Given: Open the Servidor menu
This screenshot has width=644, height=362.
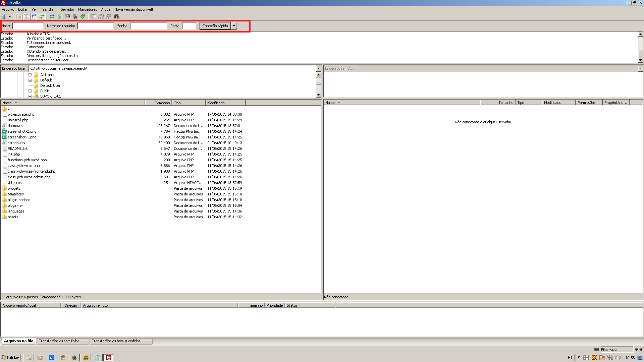Looking at the screenshot, I should (x=67, y=9).
